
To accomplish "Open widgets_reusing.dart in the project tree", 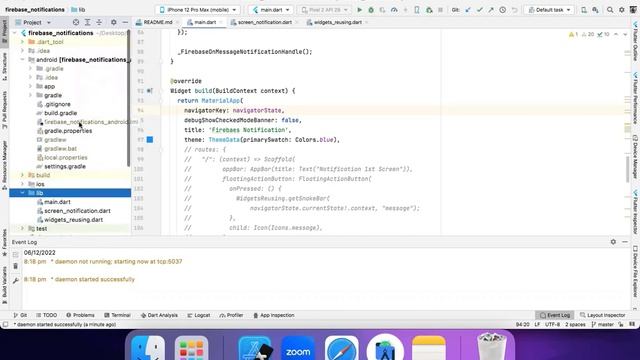I will pyautogui.click(x=73, y=220).
